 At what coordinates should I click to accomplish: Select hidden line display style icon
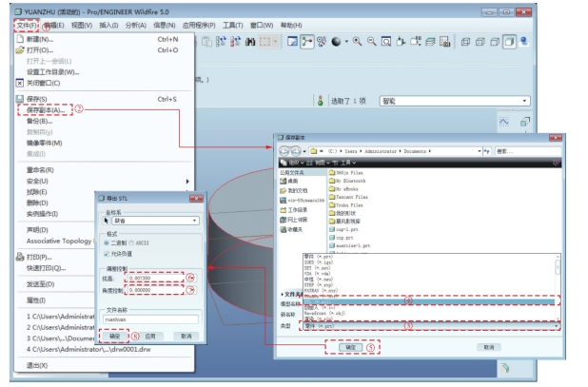480,42
